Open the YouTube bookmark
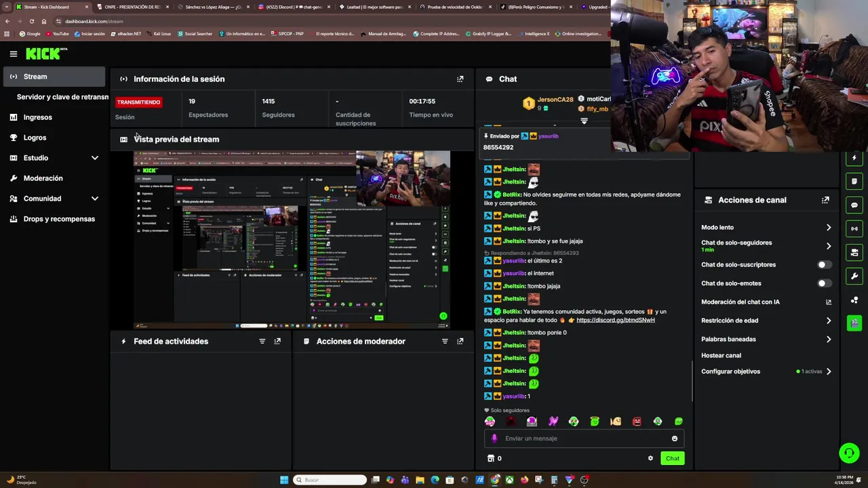 57,34
